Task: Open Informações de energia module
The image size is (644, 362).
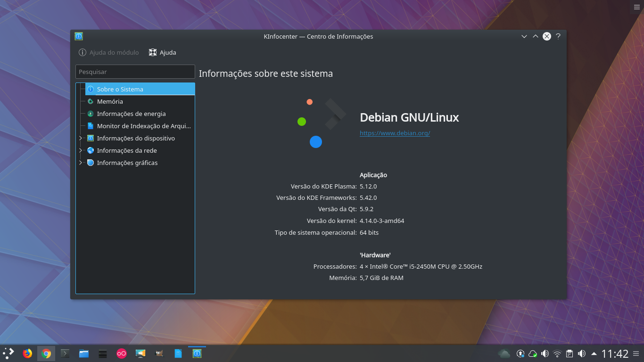Action: pos(131,114)
